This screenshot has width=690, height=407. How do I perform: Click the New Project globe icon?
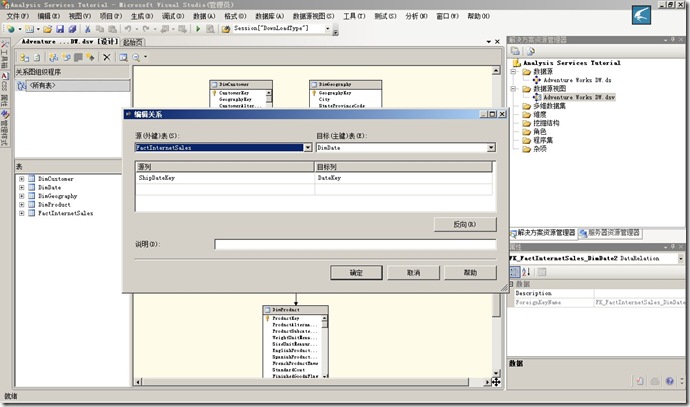click(x=11, y=29)
